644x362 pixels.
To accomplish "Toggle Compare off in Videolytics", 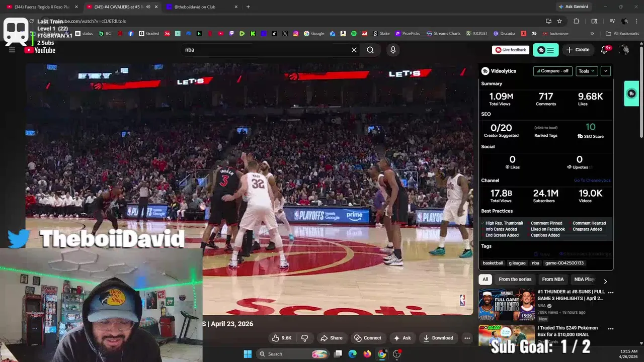I will pos(552,71).
